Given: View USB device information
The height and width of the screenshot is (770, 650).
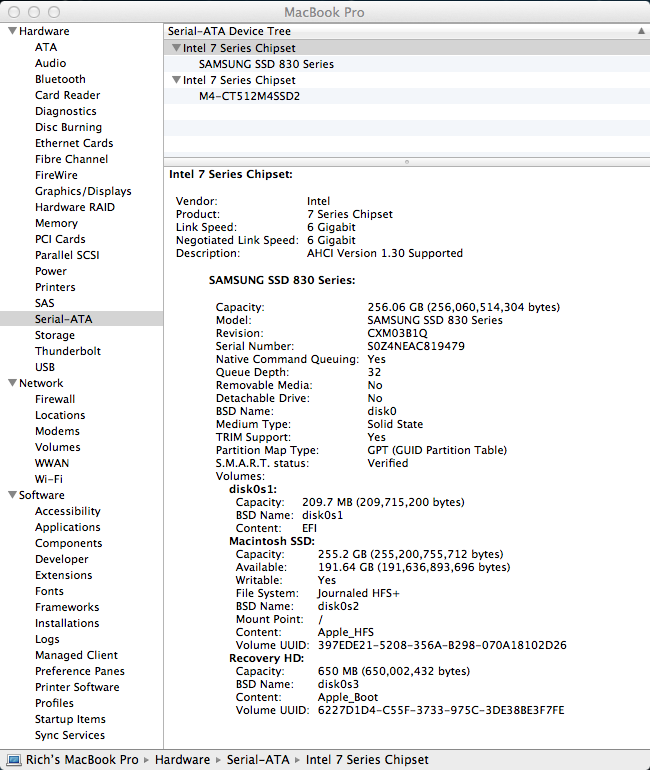Looking at the screenshot, I should coord(45,367).
